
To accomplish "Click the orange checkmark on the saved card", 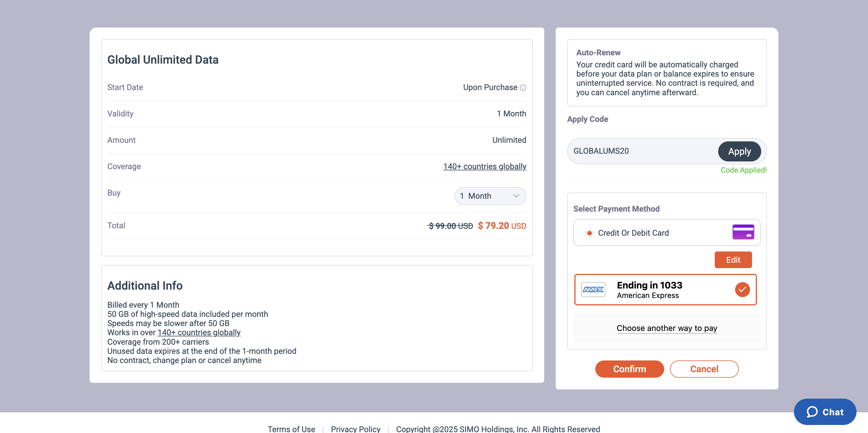I will pos(742,290).
